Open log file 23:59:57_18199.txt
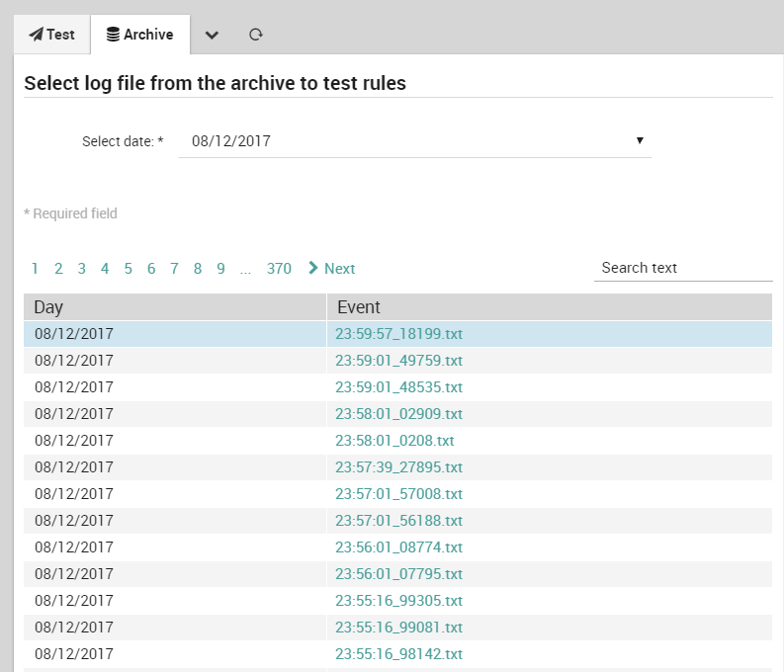Image resolution: width=784 pixels, height=672 pixels. [398, 334]
